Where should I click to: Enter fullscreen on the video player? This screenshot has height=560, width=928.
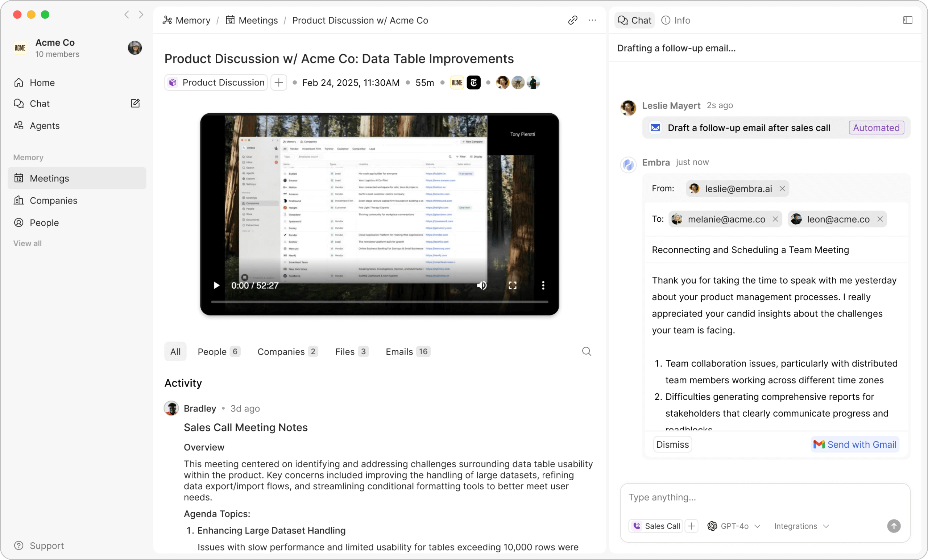tap(512, 286)
